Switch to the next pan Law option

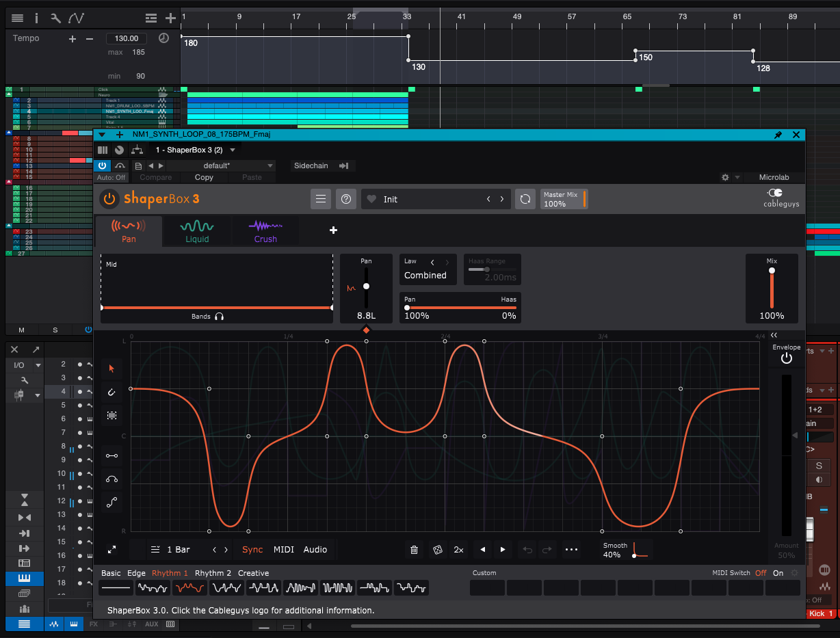pyautogui.click(x=447, y=262)
